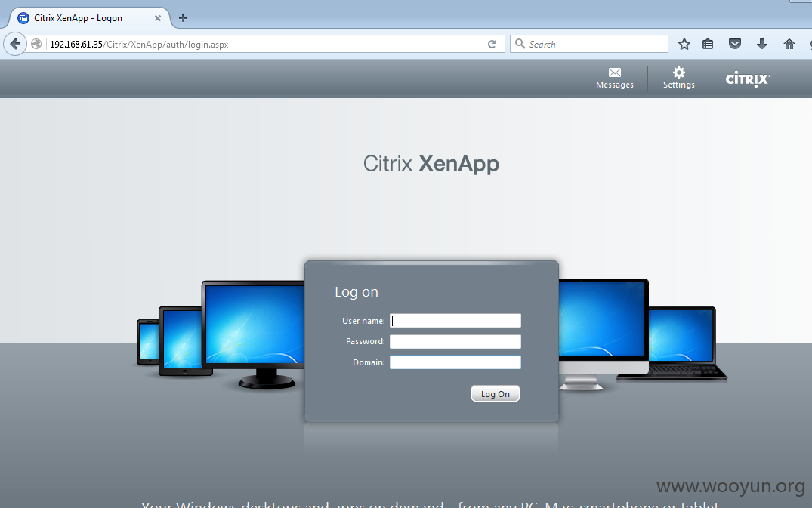Click the globe site identity icon
This screenshot has height=508, width=812.
[36, 44]
